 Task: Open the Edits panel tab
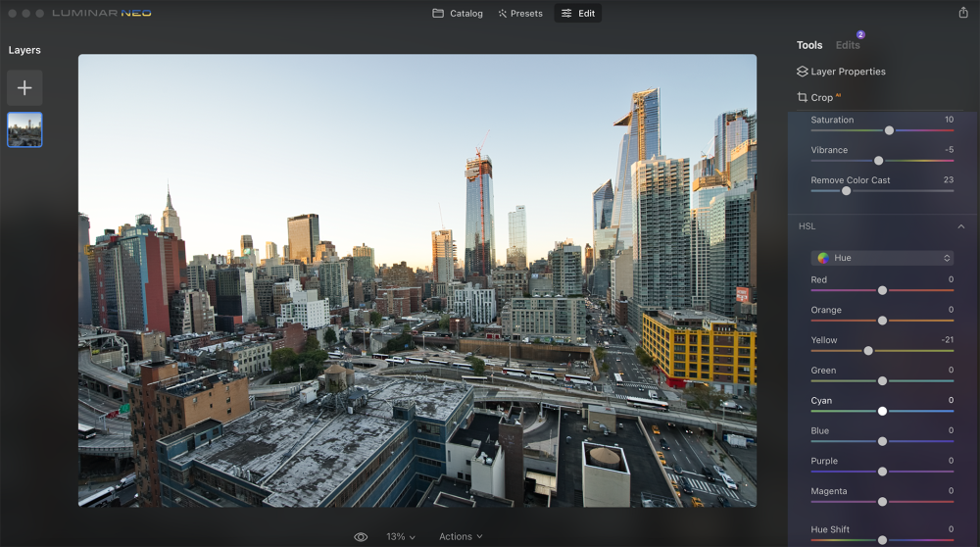pos(848,45)
